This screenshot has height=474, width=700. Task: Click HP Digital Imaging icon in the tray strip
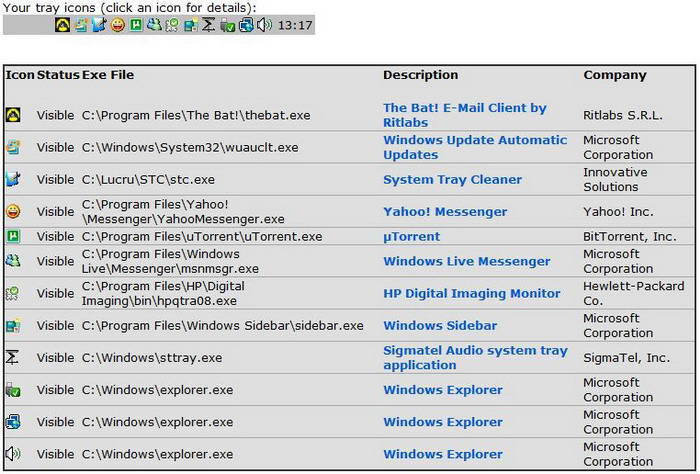point(172,25)
